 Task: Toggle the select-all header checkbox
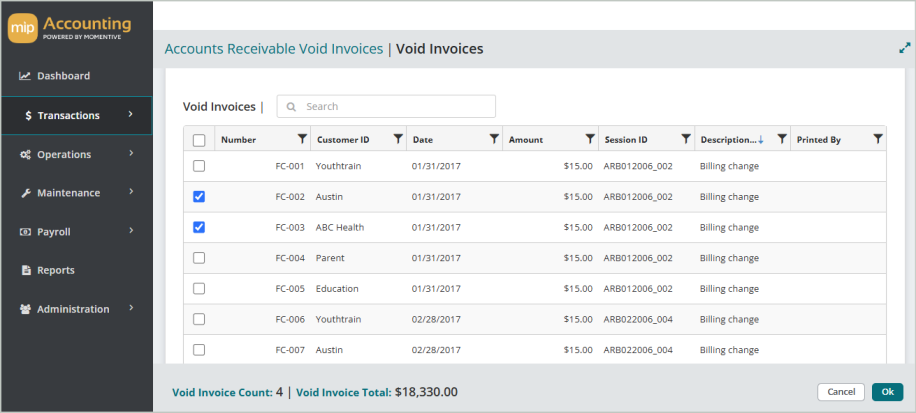tap(199, 140)
